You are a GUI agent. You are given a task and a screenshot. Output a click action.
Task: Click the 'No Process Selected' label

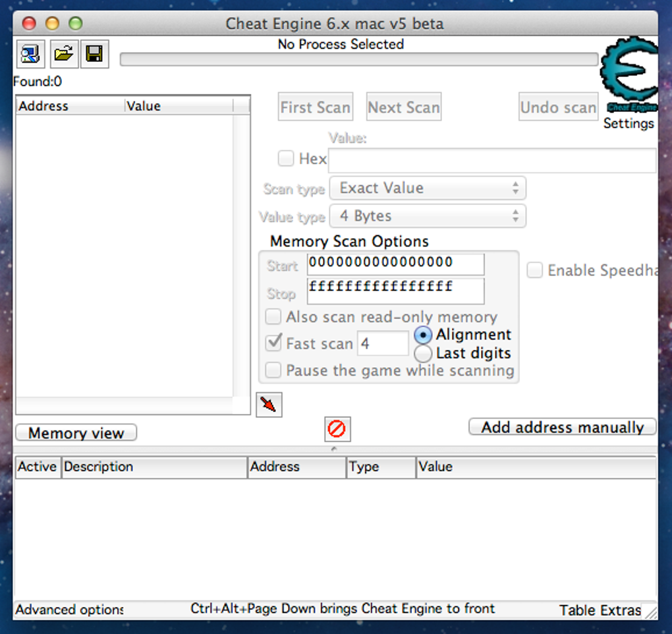tap(341, 44)
